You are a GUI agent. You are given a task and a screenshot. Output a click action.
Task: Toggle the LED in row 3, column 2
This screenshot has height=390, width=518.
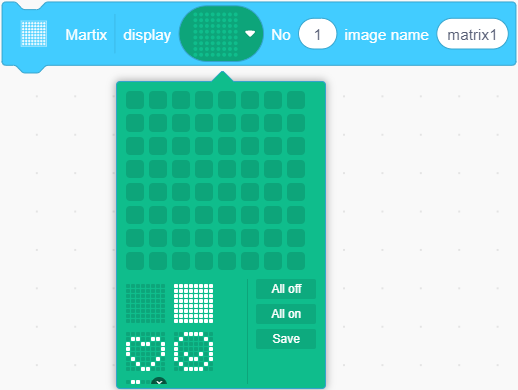pyautogui.click(x=158, y=146)
